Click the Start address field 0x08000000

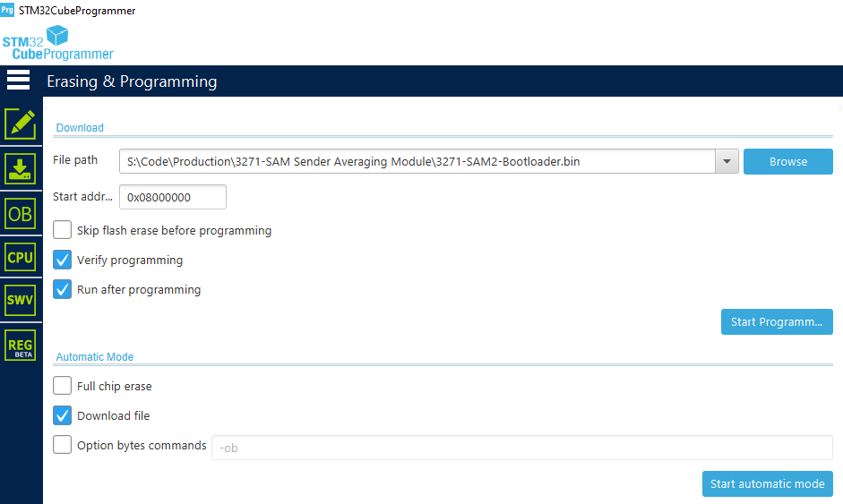tap(173, 197)
